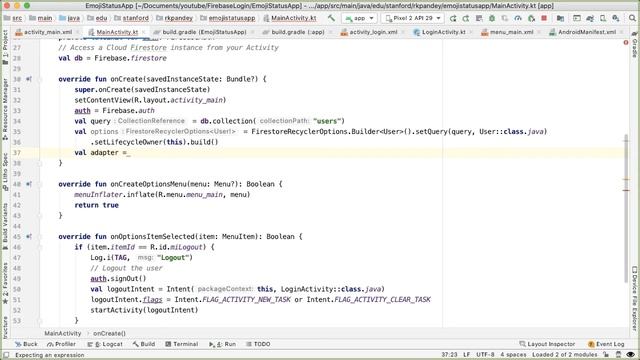
Task: Click override gutter icon on onOptionsItemSelected line
Action: (x=29, y=236)
